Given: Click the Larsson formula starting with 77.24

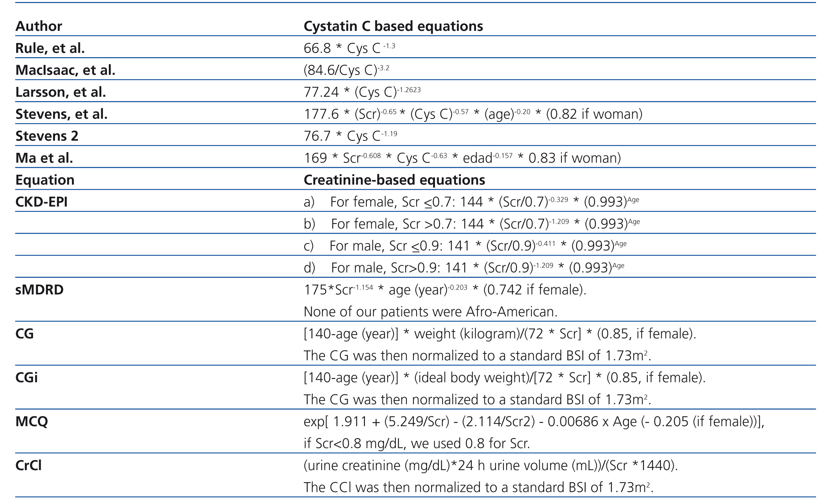Looking at the screenshot, I should point(362,92).
